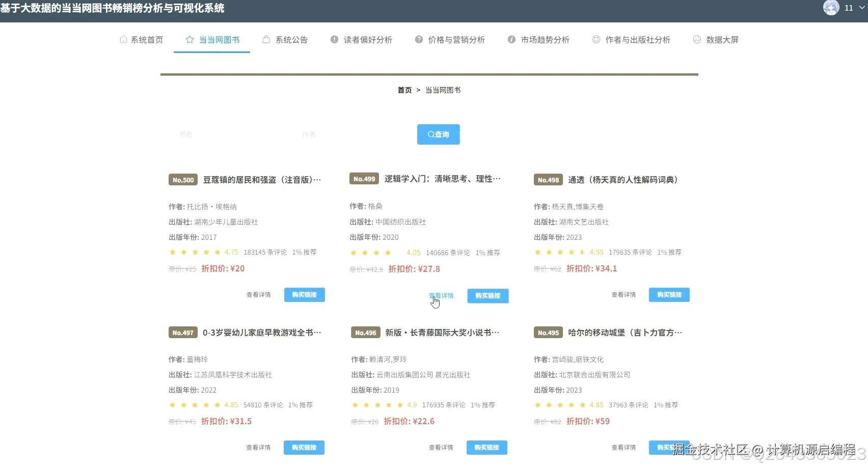
Task: Click the No.495 rank badge
Action: 549,333
